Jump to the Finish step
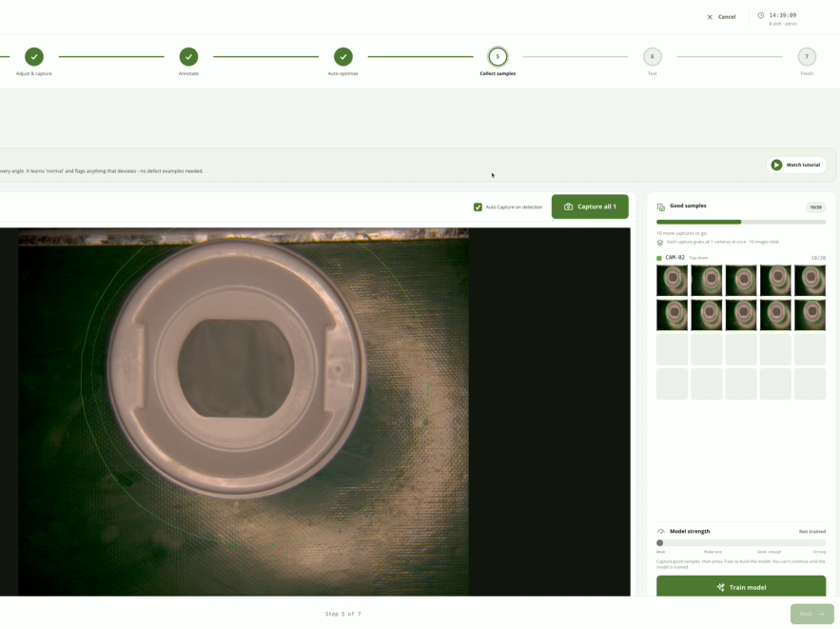 [x=807, y=56]
